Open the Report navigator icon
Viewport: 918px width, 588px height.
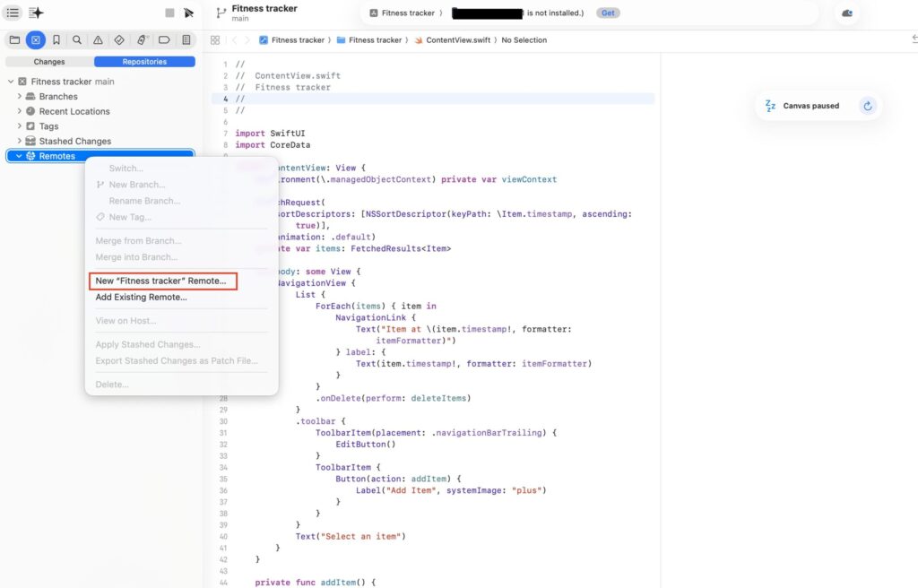186,40
